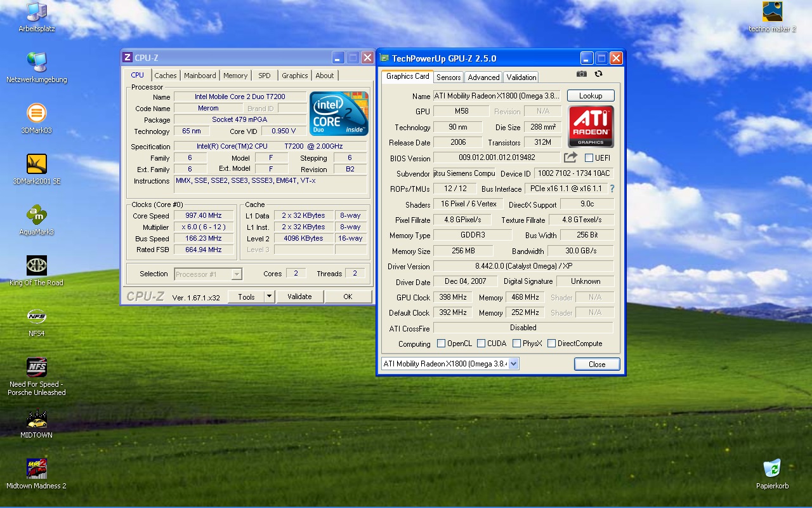Screen dimensions: 812x508
Task: Toggle the CUDA checkbox
Action: tap(481, 344)
